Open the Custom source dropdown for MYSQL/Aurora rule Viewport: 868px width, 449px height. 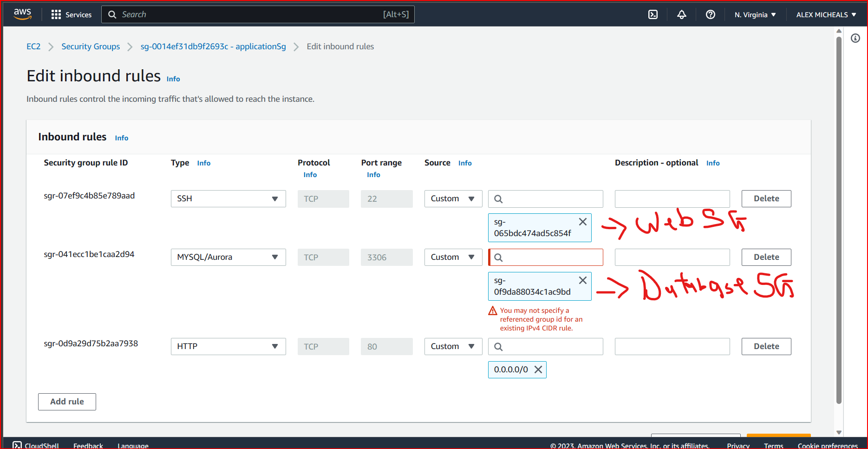453,257
